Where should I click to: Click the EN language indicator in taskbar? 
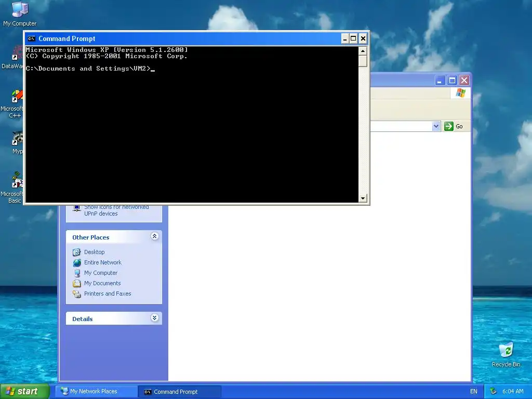(474, 391)
